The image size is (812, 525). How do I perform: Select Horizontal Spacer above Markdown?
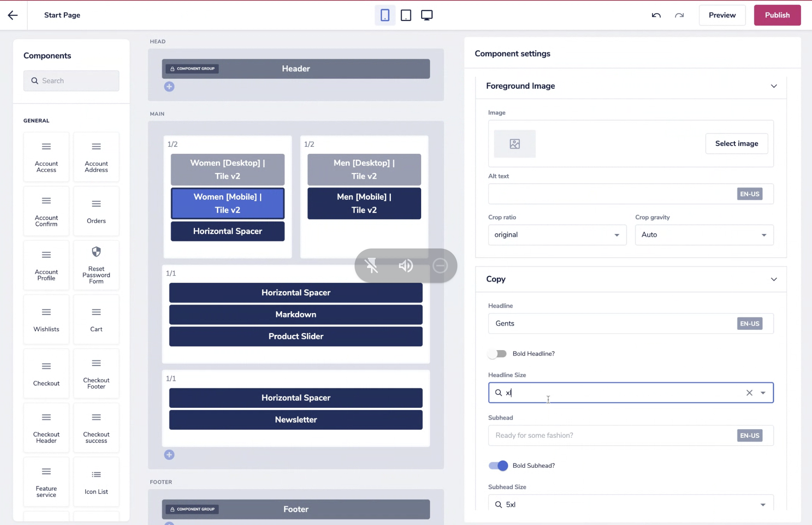coord(296,292)
